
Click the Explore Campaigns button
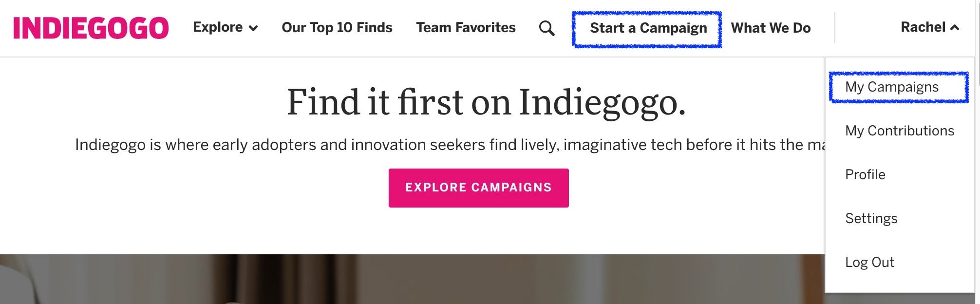tap(478, 188)
